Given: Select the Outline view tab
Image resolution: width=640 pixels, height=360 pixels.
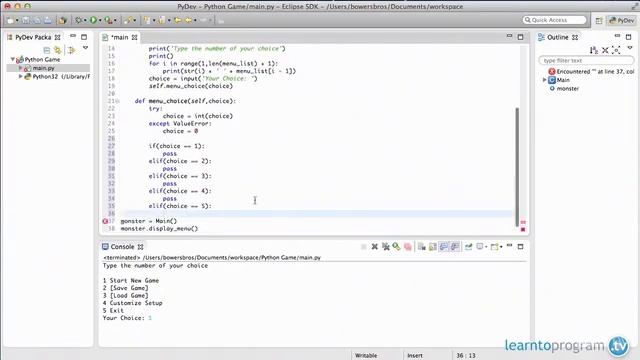Looking at the screenshot, I should click(x=558, y=37).
